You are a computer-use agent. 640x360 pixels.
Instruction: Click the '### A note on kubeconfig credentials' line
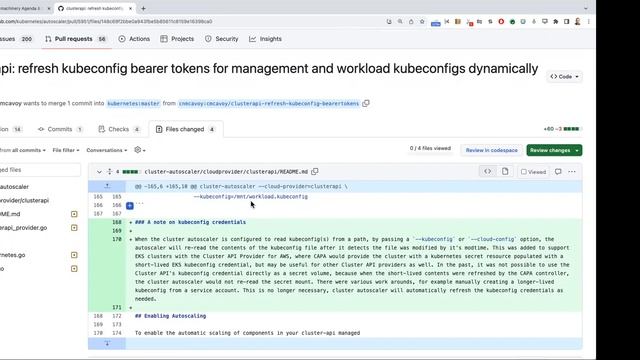coord(190,222)
